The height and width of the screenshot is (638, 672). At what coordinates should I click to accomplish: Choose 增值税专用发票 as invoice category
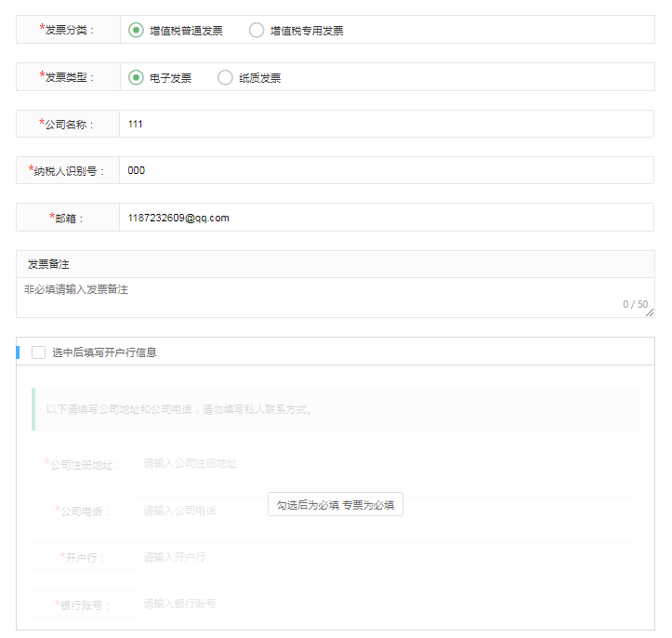[257, 30]
